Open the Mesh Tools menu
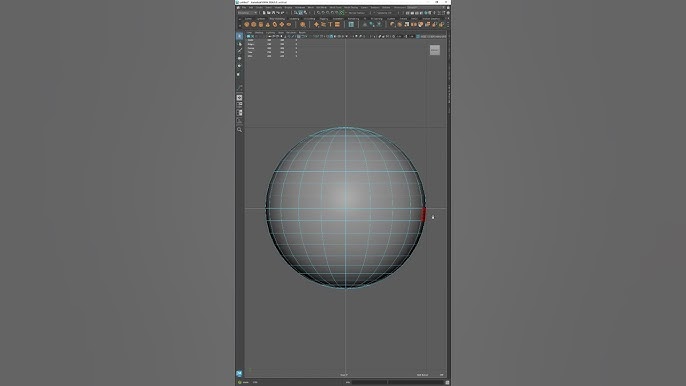686x386 pixels. click(336, 7)
